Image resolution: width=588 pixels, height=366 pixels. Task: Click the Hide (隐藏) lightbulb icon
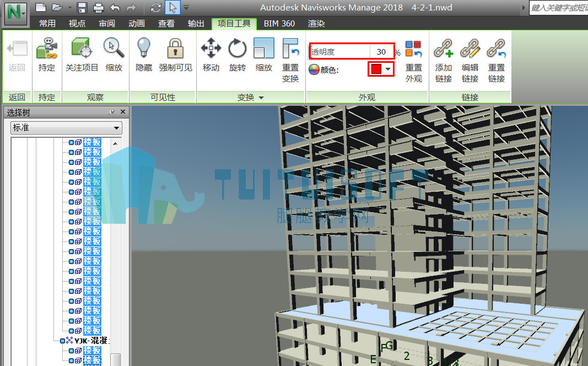tap(144, 49)
